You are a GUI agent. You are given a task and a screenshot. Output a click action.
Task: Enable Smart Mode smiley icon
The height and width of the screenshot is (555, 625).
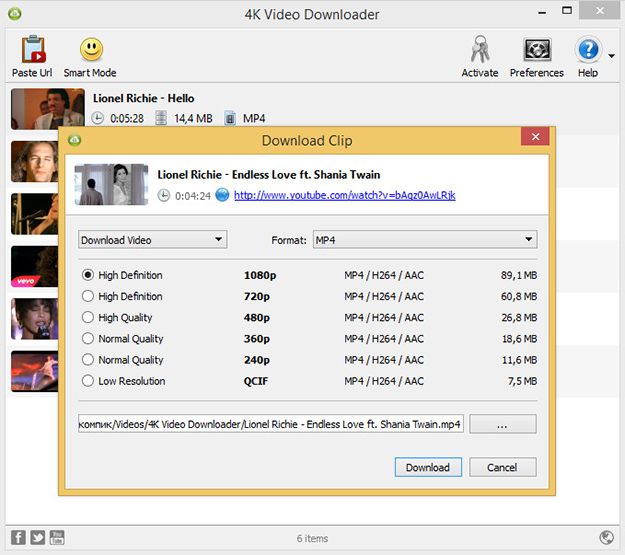point(91,50)
